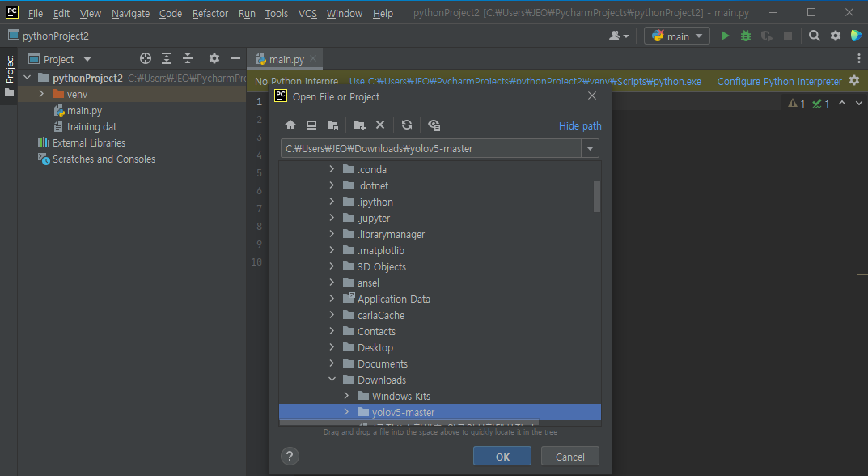This screenshot has width=868, height=476.
Task: Click the delete X icon in dialog toolbar
Action: point(379,125)
